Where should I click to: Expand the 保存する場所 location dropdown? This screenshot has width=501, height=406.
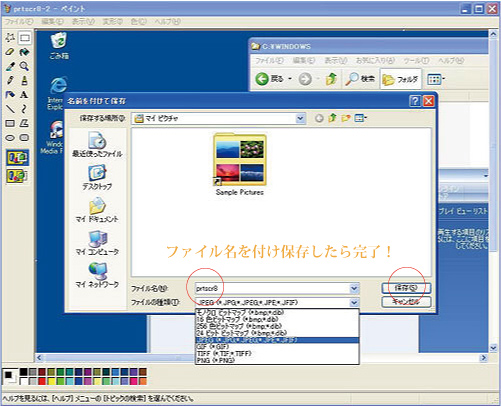[301, 118]
